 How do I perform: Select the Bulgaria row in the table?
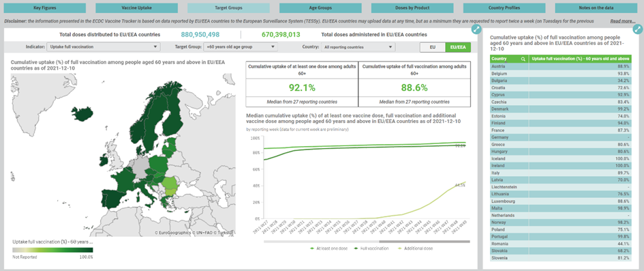561,80
